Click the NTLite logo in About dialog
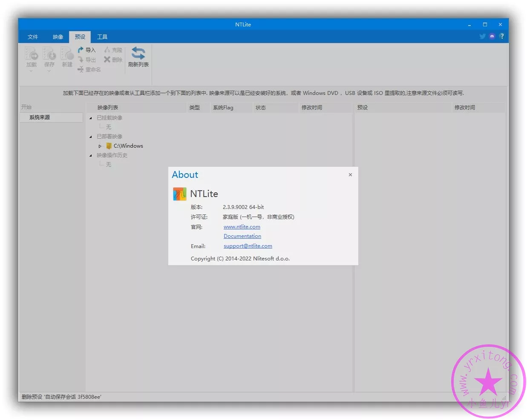The image size is (527, 420). [180, 194]
